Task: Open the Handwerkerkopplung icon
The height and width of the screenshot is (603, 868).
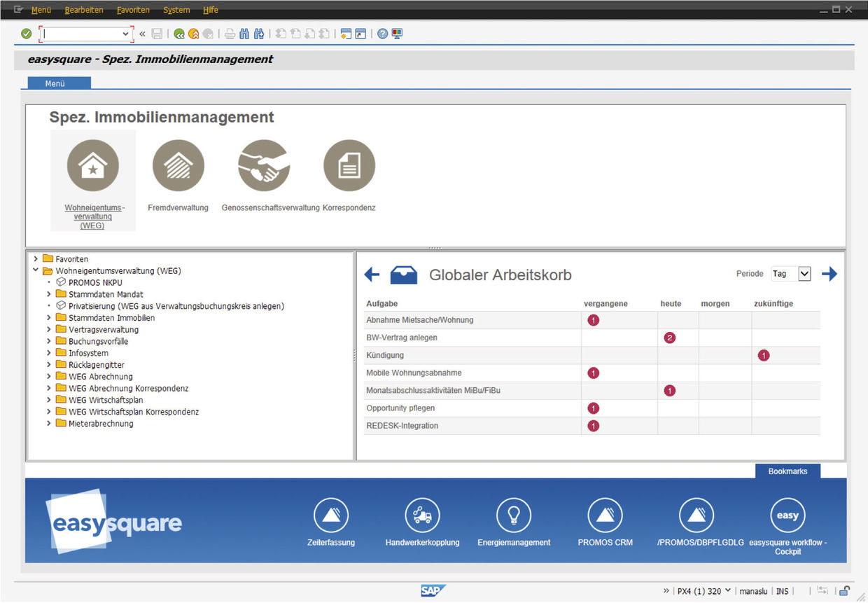Action: click(422, 515)
